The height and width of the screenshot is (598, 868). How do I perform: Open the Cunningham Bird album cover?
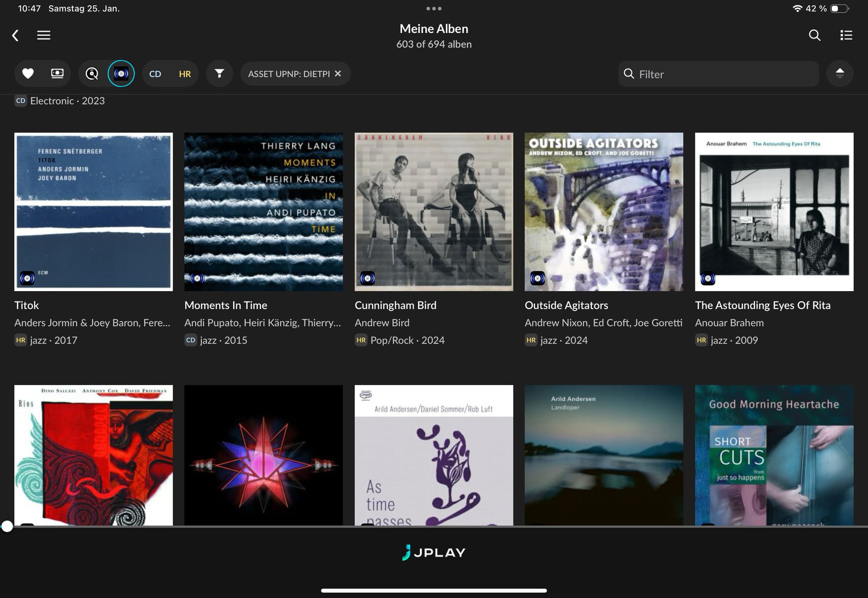434,212
